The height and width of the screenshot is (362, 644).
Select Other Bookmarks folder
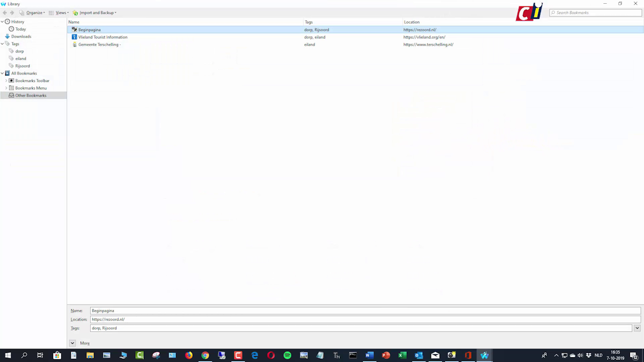(x=31, y=95)
